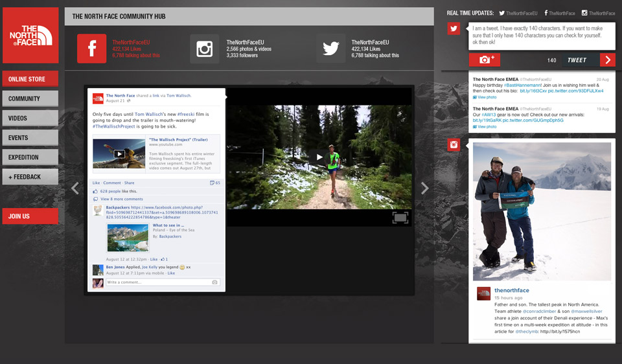Enter fullscreen on the runner video

click(x=400, y=217)
